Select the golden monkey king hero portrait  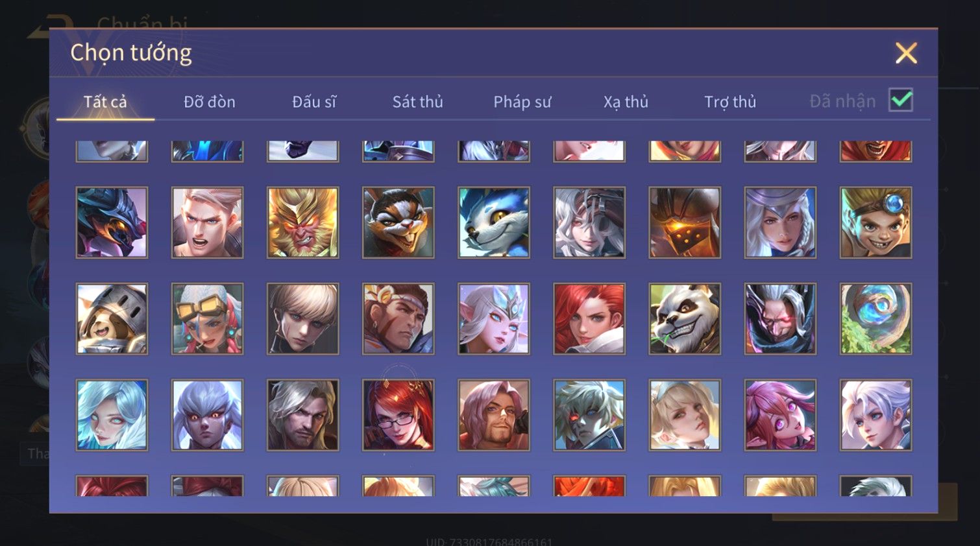(x=302, y=222)
